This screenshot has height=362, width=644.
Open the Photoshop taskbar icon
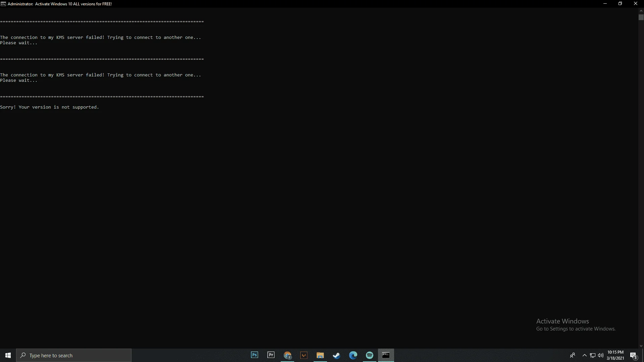tap(255, 355)
